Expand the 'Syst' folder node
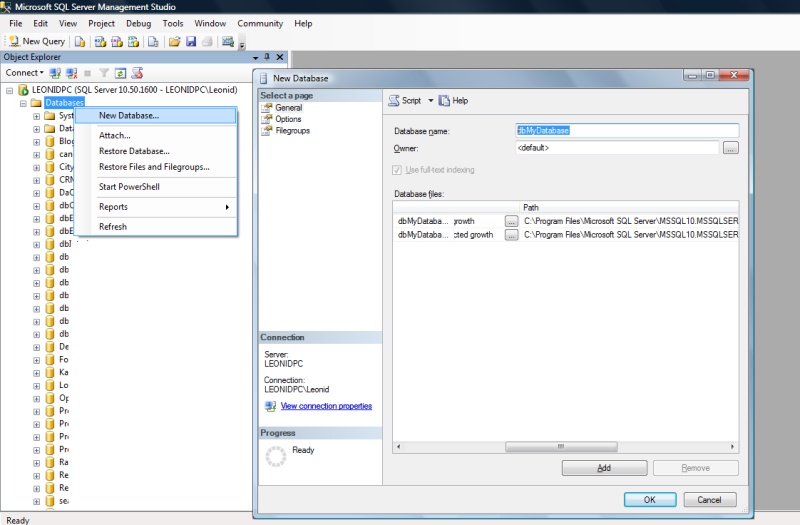The image size is (800, 525). pos(36,116)
